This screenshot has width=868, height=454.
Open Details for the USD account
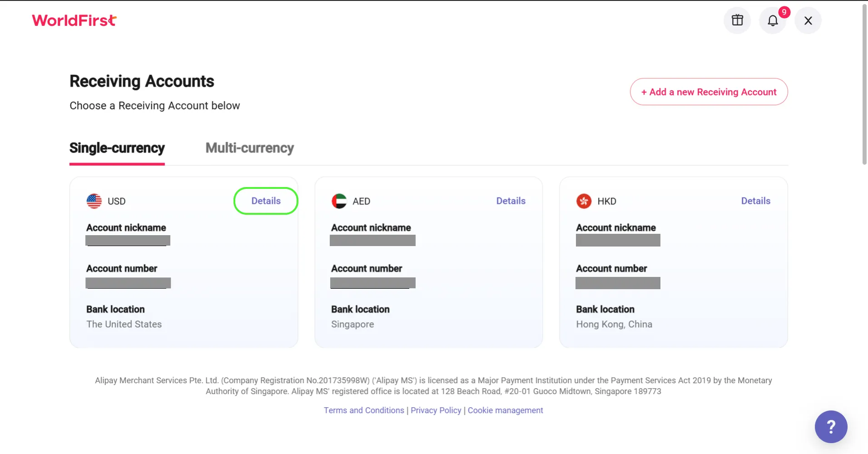point(266,201)
